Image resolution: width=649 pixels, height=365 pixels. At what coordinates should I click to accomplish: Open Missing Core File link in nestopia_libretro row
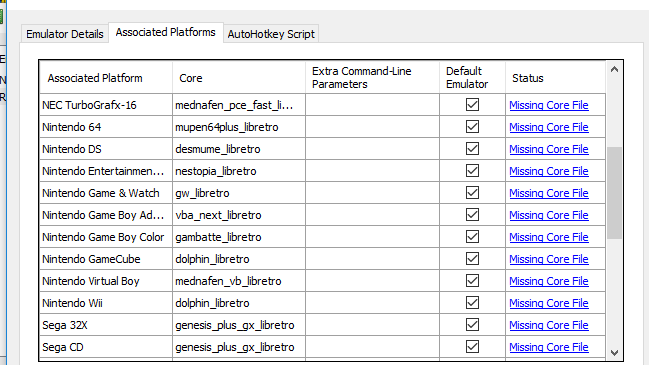point(549,171)
